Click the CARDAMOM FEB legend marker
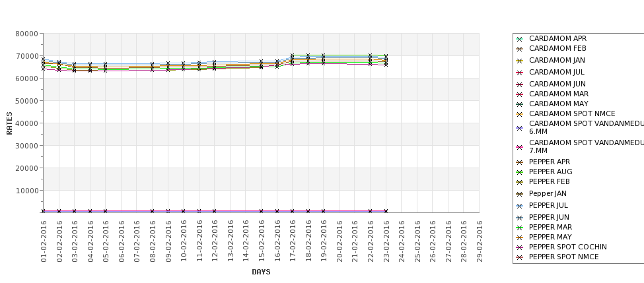Viewport: 644px width, 283px height. click(x=520, y=49)
